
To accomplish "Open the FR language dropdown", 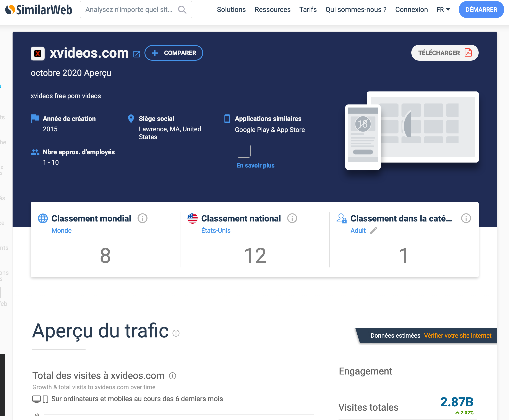I will [443, 10].
